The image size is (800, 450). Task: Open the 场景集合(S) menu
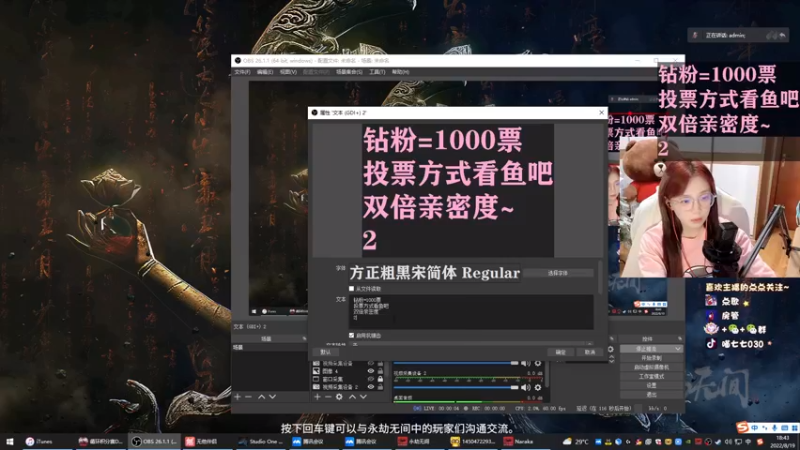[349, 72]
